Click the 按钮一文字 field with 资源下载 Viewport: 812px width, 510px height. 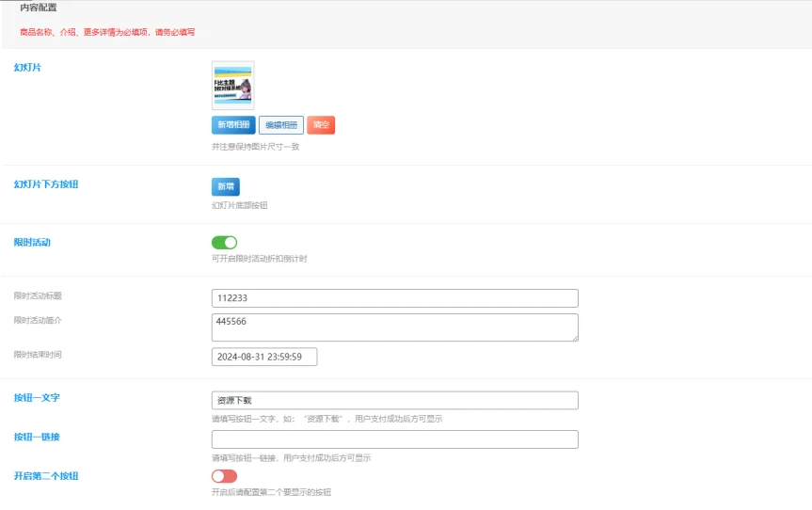[x=394, y=400]
